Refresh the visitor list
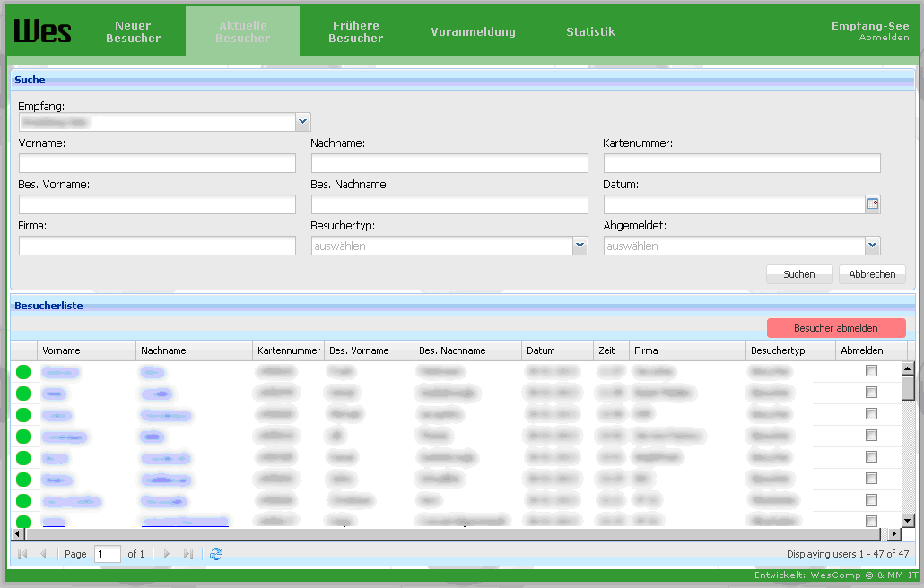This screenshot has width=924, height=588. 216,554
